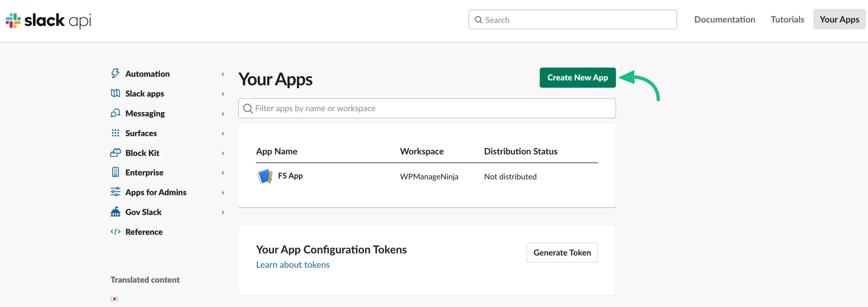The height and width of the screenshot is (307, 868).
Task: Select the Enterprise building icon
Action: (115, 172)
